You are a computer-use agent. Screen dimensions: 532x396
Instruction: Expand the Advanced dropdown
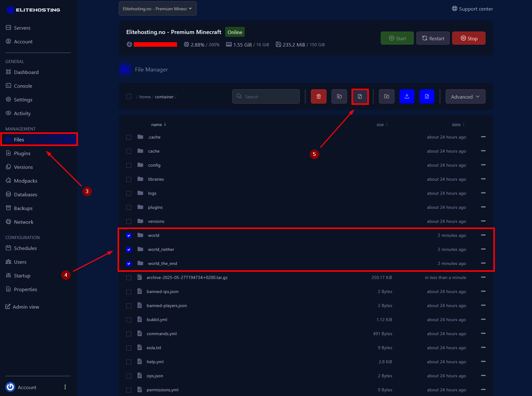(x=465, y=96)
